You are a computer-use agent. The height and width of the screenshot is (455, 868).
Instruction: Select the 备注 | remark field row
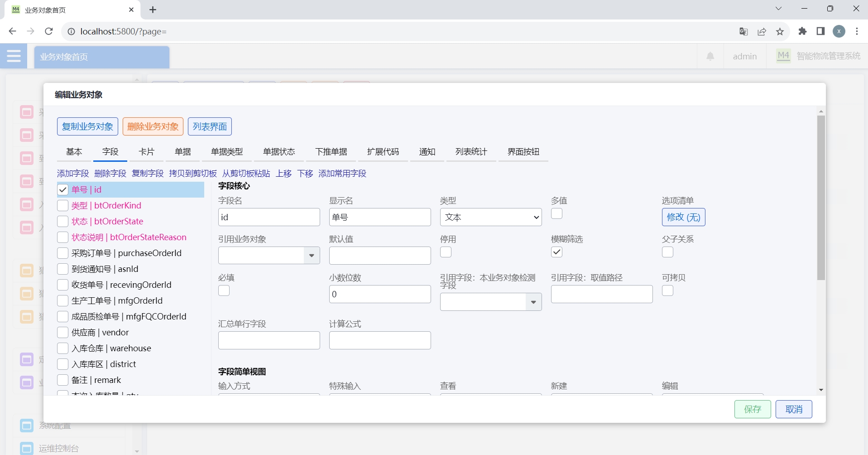tap(131, 380)
